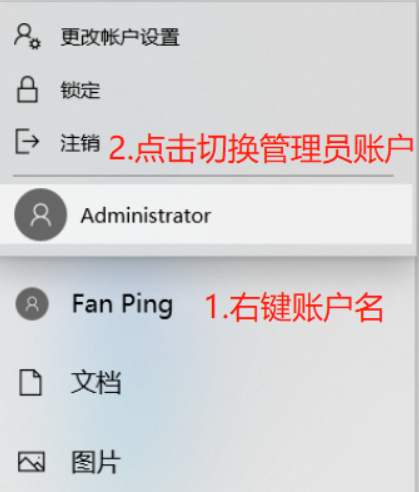Screen dimensions: 419x492
Task: Click empty space right of 图片
Action: click(x=267, y=462)
